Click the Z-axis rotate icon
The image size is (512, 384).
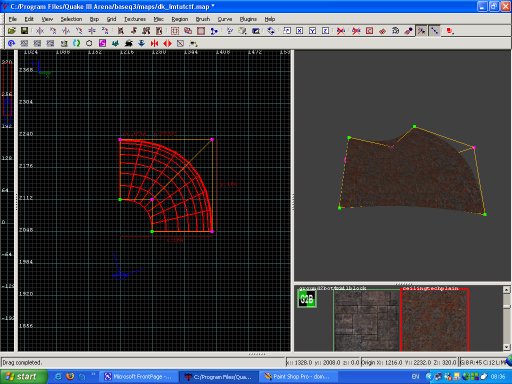click(x=105, y=31)
